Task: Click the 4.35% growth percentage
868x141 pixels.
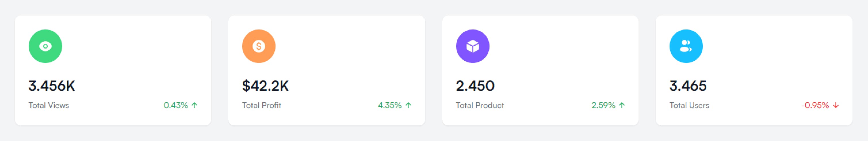Action: pyautogui.click(x=389, y=105)
